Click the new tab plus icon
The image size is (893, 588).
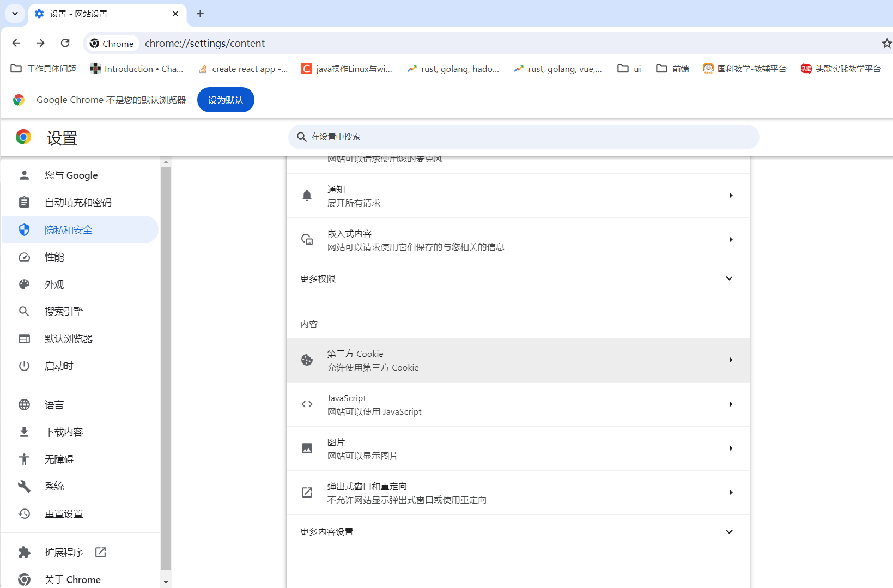pyautogui.click(x=200, y=14)
